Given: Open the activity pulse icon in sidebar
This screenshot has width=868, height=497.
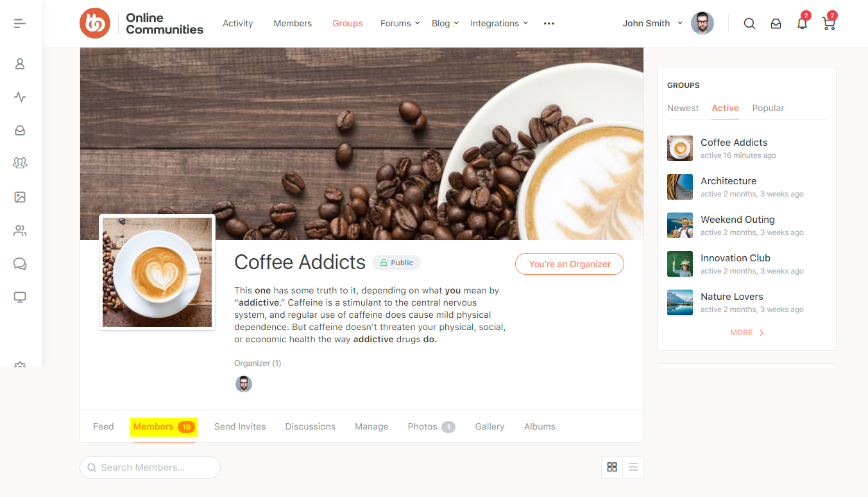Looking at the screenshot, I should click(x=20, y=97).
